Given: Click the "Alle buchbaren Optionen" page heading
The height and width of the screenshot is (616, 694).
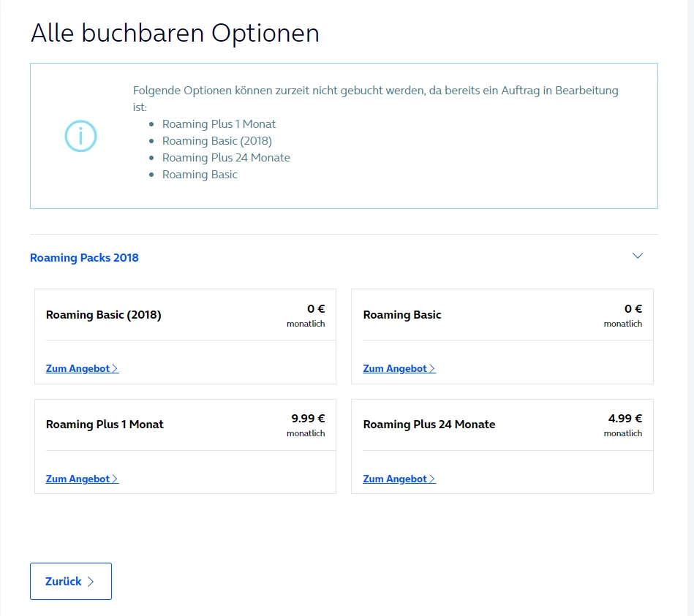Looking at the screenshot, I should pyautogui.click(x=175, y=34).
